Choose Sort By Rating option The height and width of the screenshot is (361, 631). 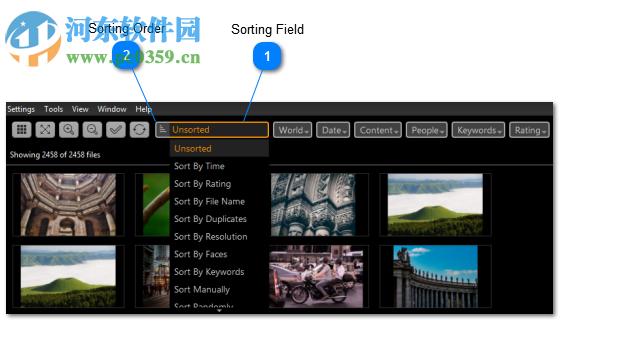(x=219, y=184)
